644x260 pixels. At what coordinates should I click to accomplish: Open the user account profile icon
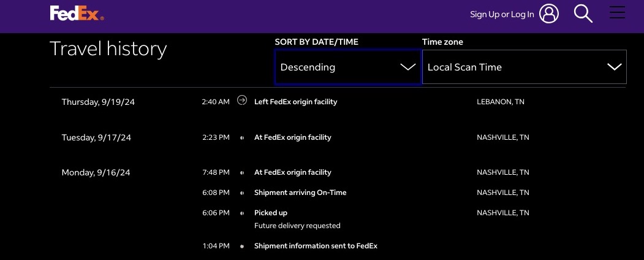click(549, 13)
